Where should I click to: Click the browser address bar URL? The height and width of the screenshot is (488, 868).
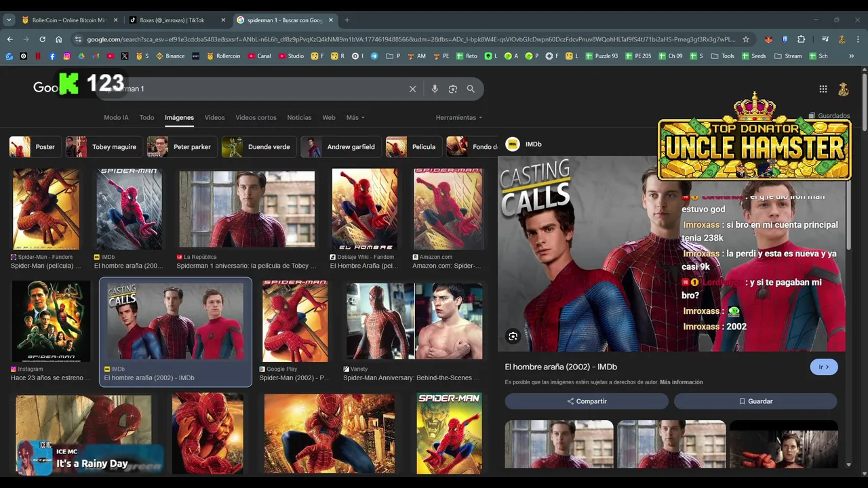point(410,39)
